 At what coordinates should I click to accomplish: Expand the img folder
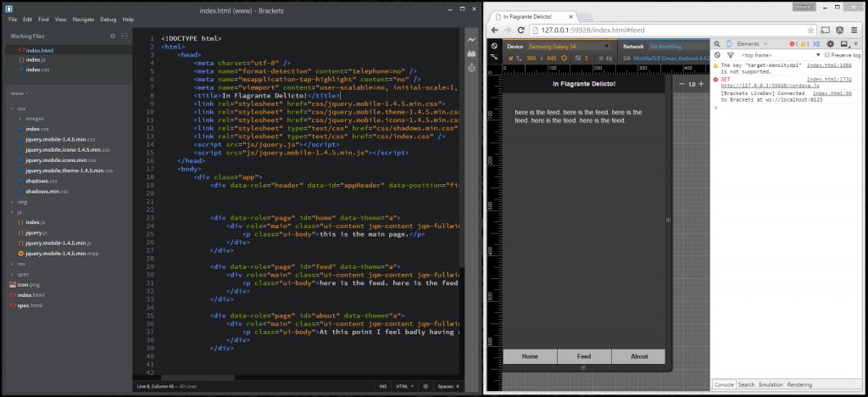tap(13, 202)
